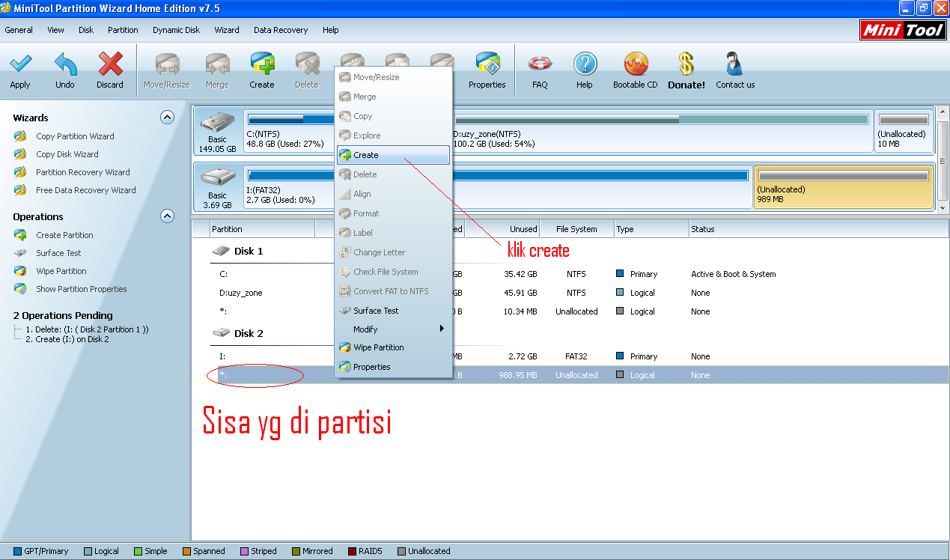
Task: Click the Undo arrow toolbar icon
Action: 65,64
